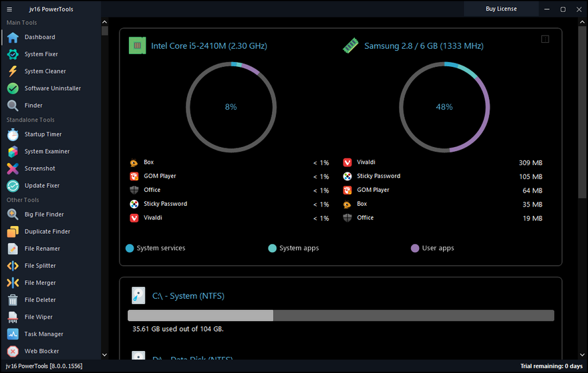The image size is (588, 373).
Task: Click the Intel Core i5-2410M heading
Action: point(209,46)
